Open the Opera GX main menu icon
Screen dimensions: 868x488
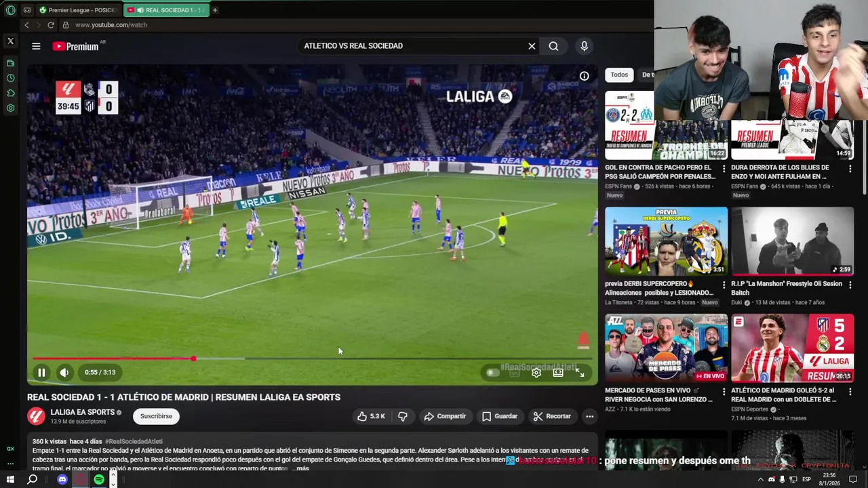coord(10,10)
